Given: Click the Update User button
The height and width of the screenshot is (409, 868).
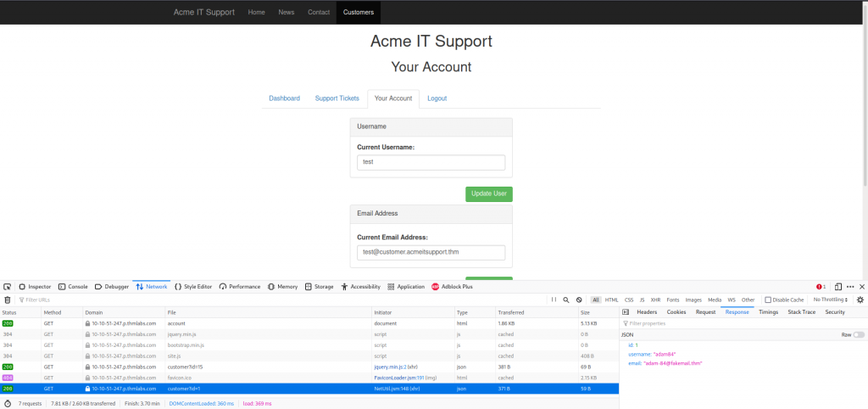Looking at the screenshot, I should click(488, 194).
